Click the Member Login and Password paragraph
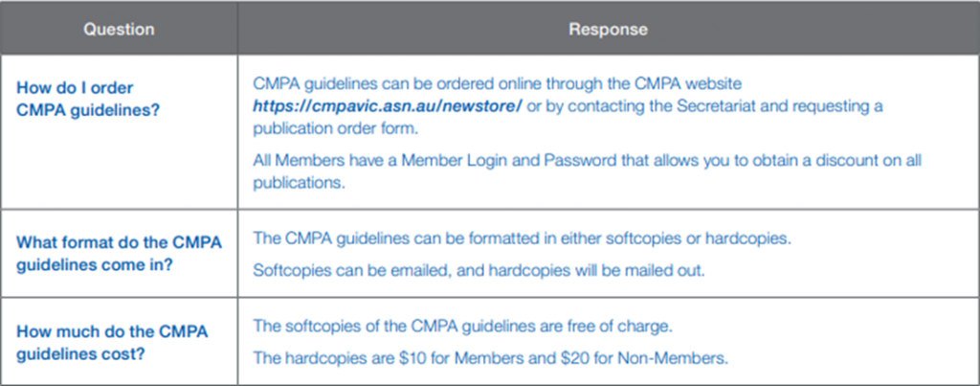Viewport: 980px width, 386px height. pyautogui.click(x=587, y=171)
